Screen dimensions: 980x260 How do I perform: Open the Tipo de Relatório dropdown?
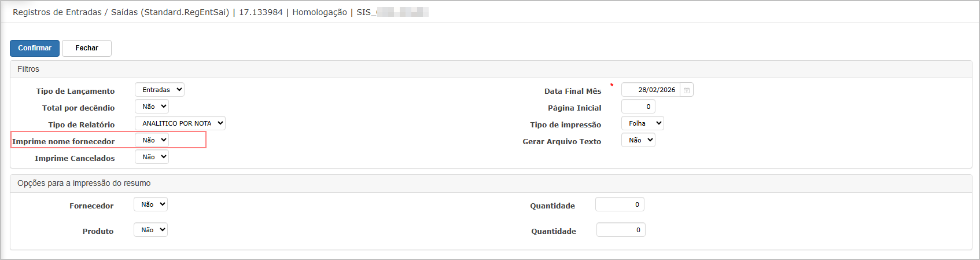[180, 123]
